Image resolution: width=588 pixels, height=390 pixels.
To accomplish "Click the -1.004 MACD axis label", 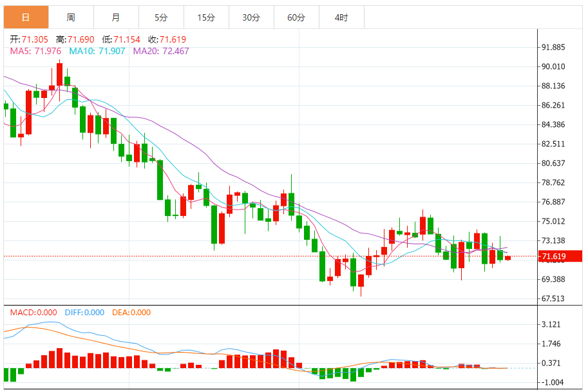I will click(552, 382).
